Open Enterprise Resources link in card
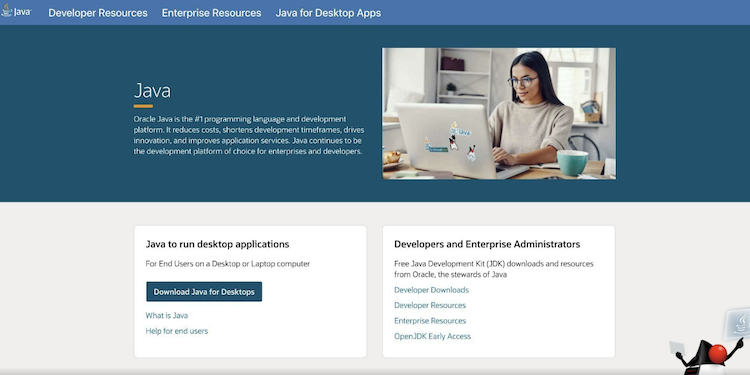Viewport: 750px width, 375px height. 430,320
